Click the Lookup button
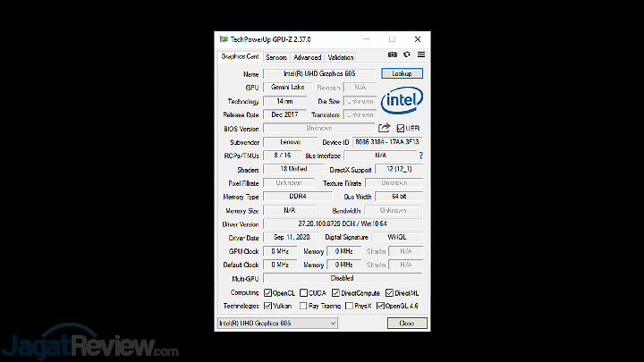The width and height of the screenshot is (644, 362). 402,73
